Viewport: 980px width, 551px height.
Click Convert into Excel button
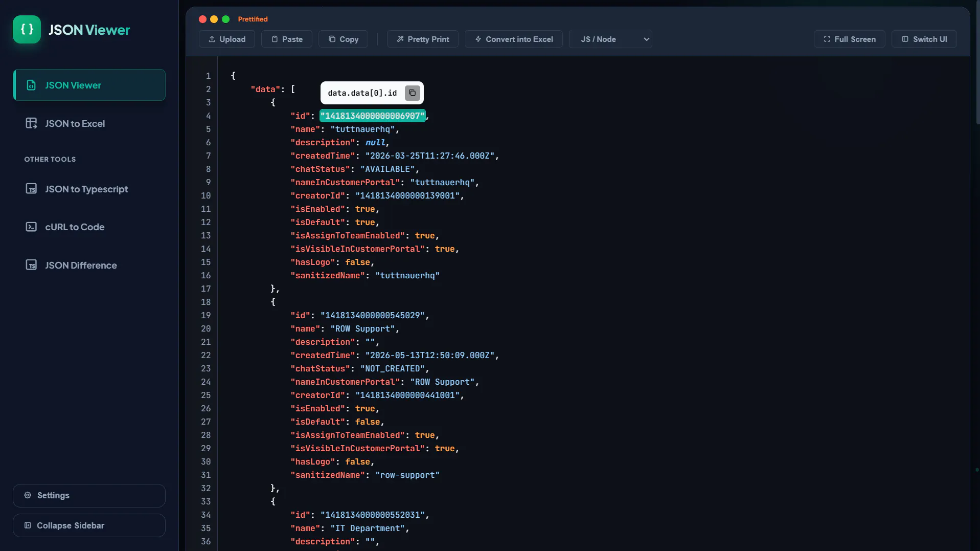[514, 39]
